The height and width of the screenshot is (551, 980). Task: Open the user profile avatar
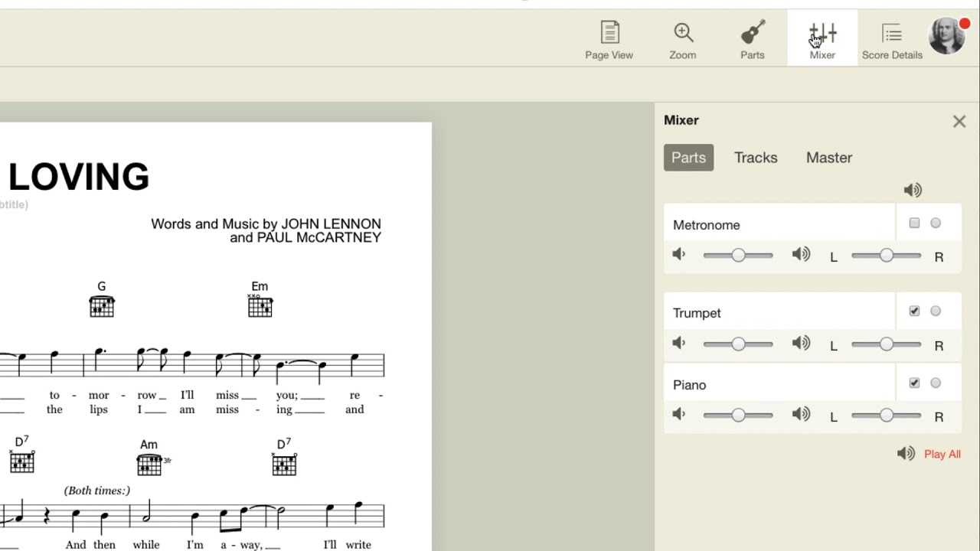[x=948, y=35]
